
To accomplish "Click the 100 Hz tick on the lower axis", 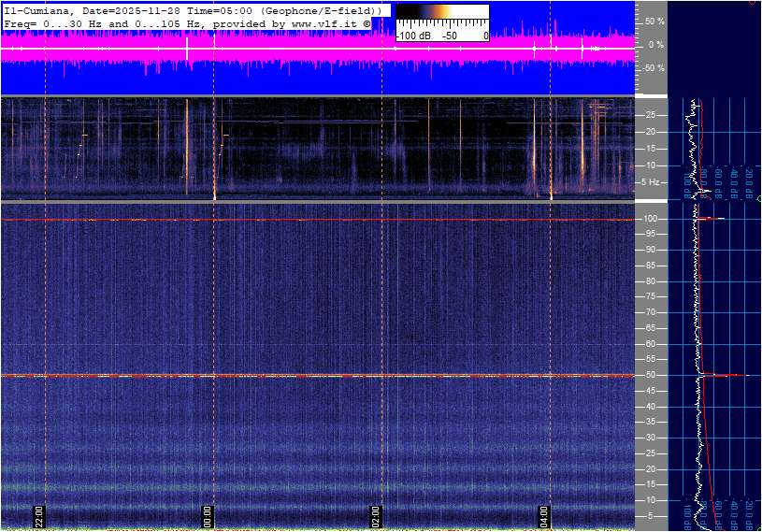I will (652, 219).
